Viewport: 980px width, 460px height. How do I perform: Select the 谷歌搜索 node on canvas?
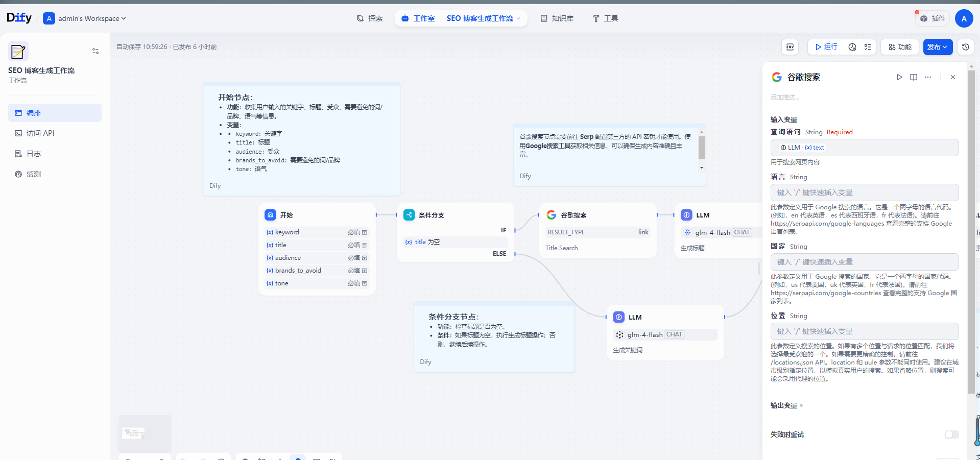(597, 230)
